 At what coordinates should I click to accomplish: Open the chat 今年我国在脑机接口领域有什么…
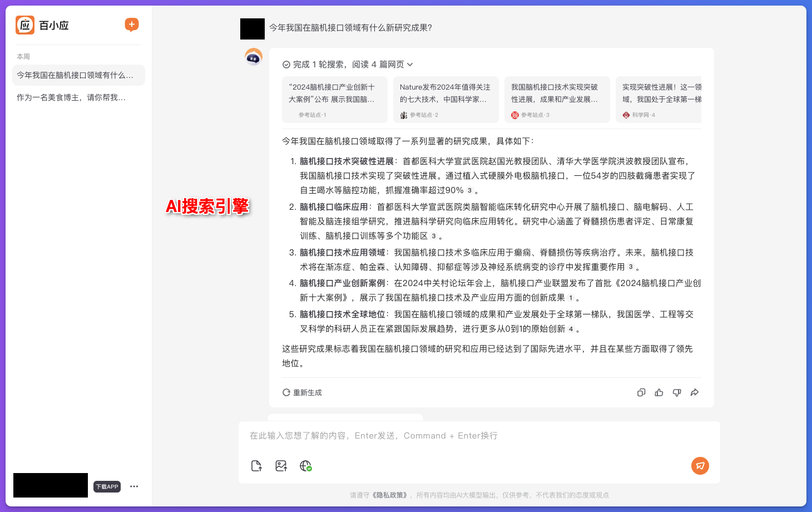tap(78, 75)
